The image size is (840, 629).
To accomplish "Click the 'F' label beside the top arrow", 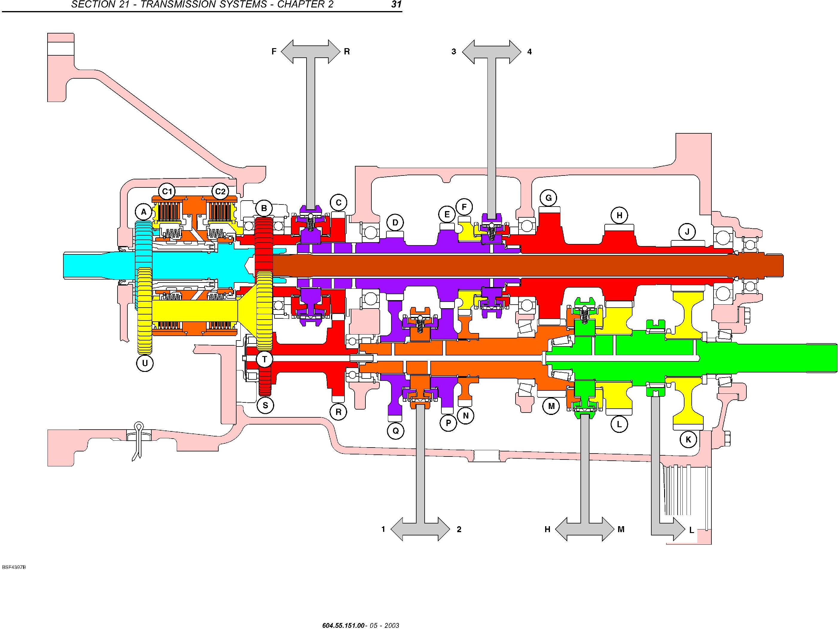I will pos(274,52).
